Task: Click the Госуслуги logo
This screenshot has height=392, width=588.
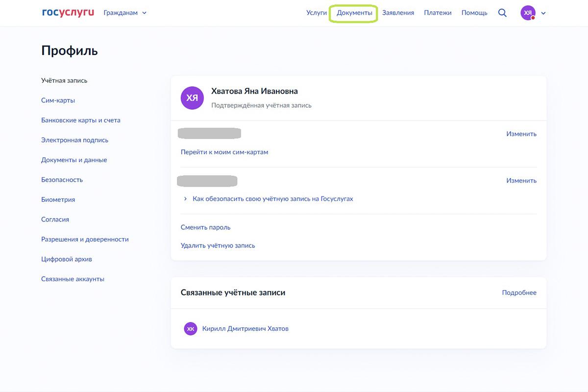Action: (68, 13)
